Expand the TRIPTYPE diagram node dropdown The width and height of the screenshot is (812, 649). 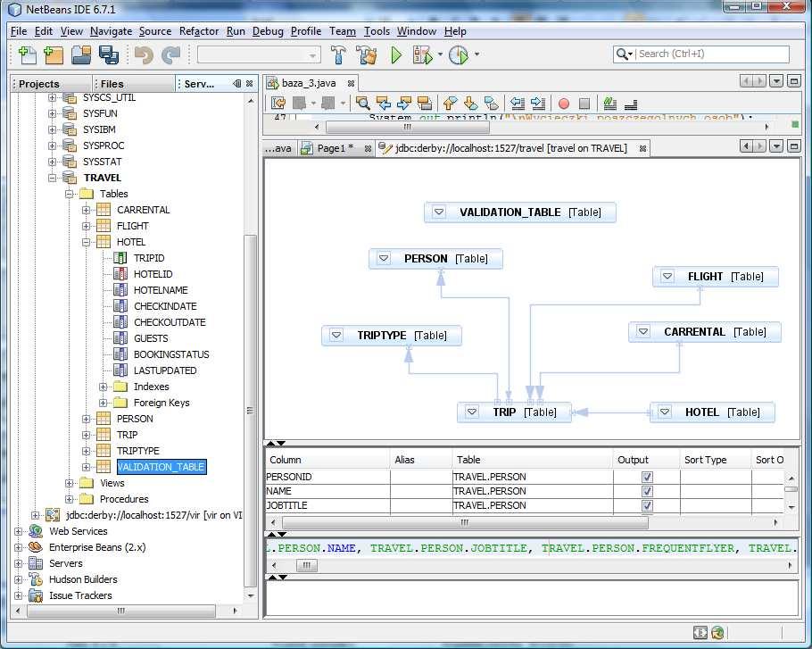[x=336, y=335]
